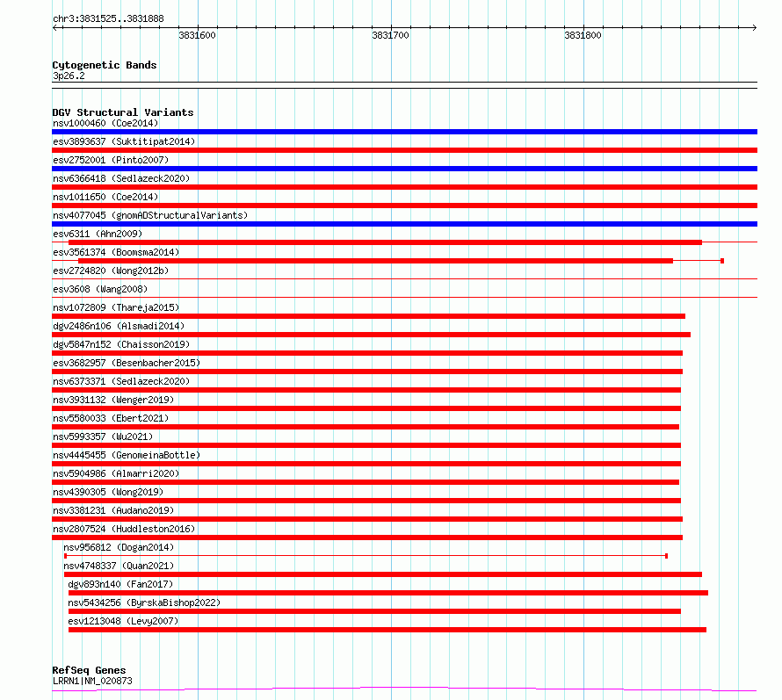Image resolution: width=782 pixels, height=700 pixels.
Task: Select the blue bar under nsv1000460
Action: (404, 132)
